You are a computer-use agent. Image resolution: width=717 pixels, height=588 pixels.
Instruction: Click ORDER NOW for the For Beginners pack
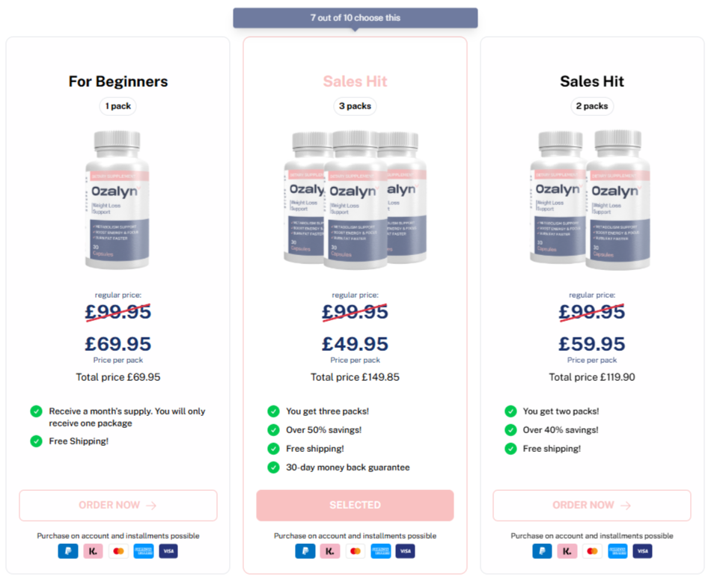(118, 505)
